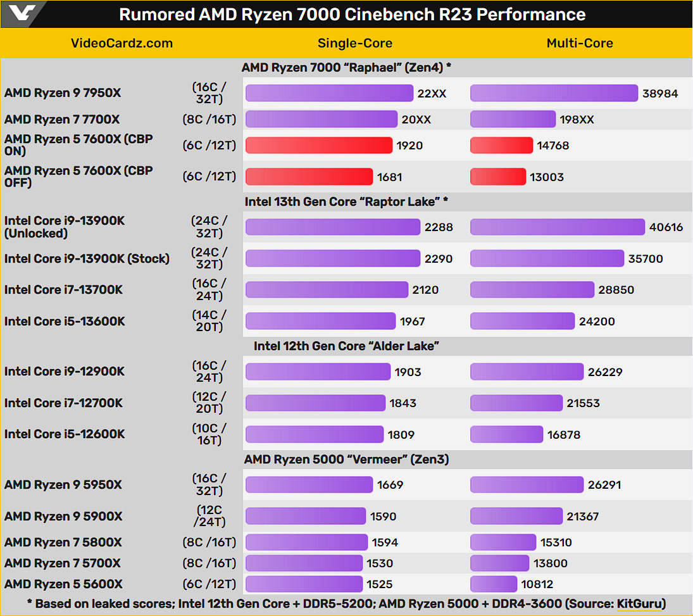The image size is (693, 616).
Task: Click the (14C / 20T) core count for i5-13600K
Action: coord(209,321)
